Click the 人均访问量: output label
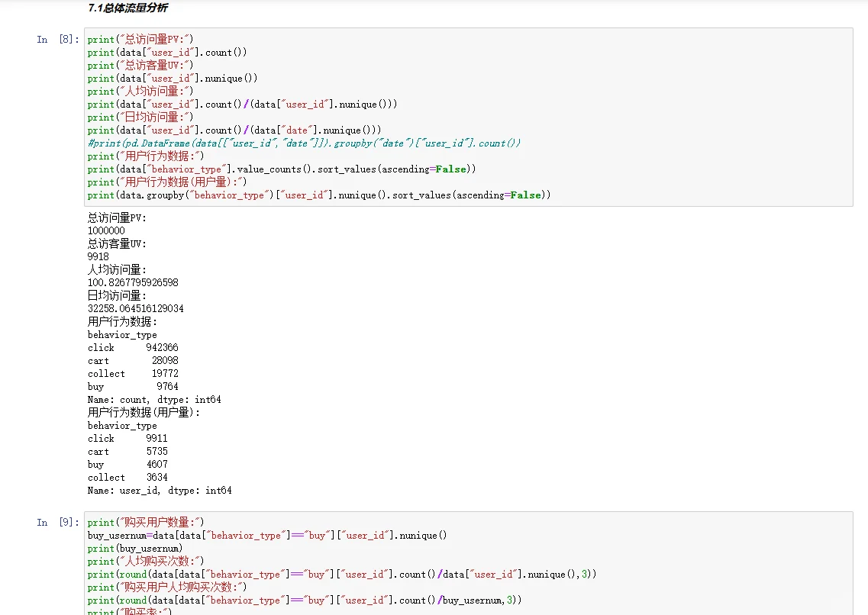 pos(117,270)
